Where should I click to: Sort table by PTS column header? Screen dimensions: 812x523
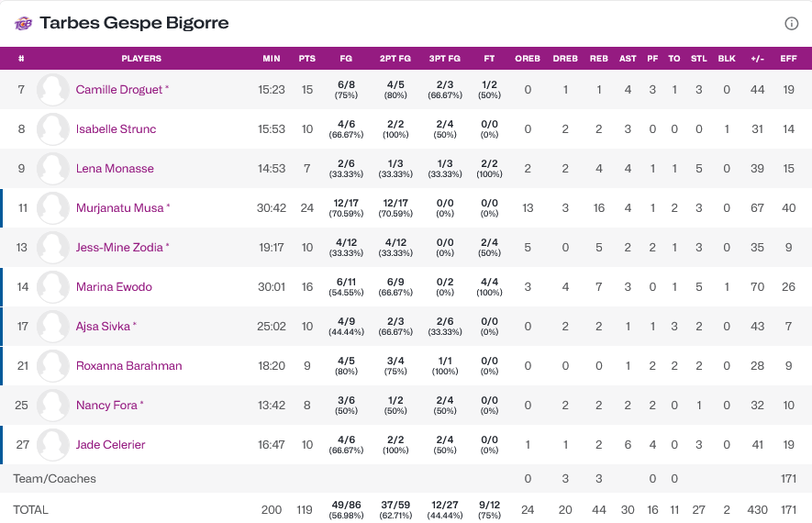click(x=307, y=59)
